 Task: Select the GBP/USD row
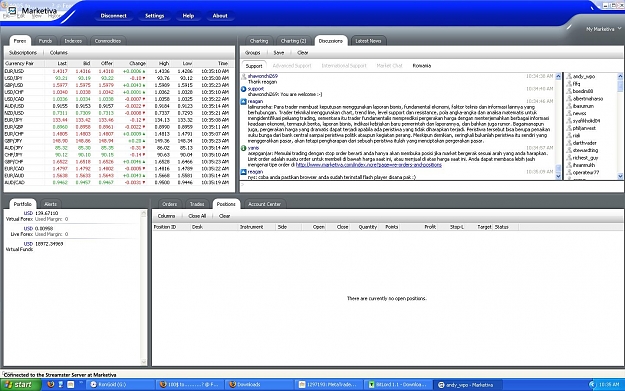coord(118,85)
